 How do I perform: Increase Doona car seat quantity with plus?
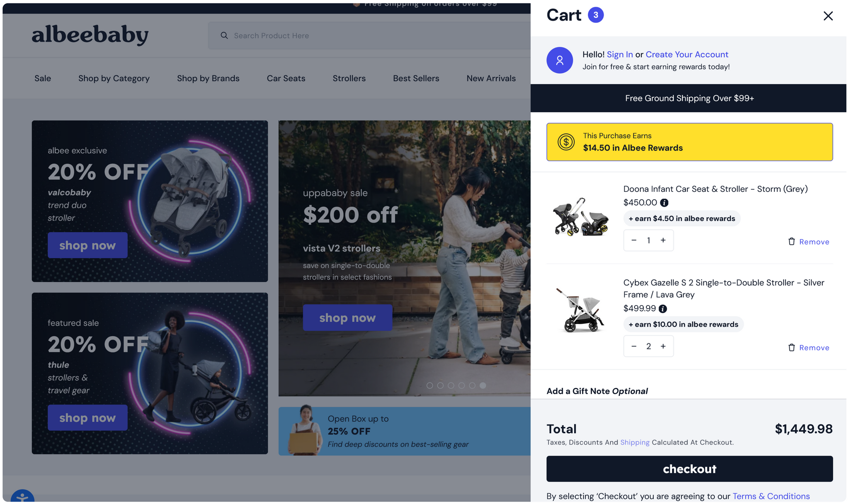(x=663, y=240)
